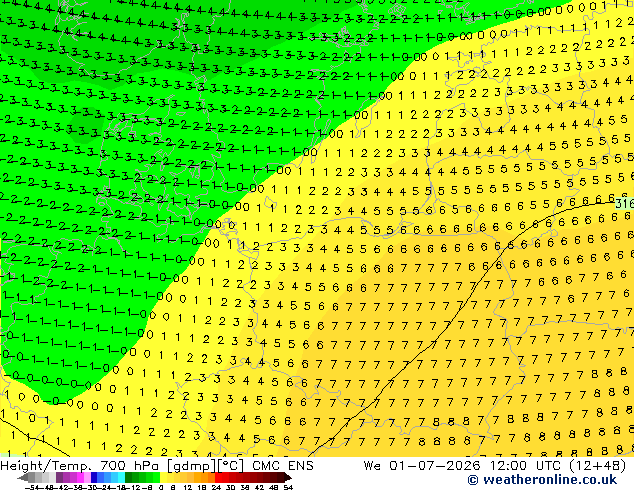Click the '[gdmp][°C]' units label

tap(206, 466)
